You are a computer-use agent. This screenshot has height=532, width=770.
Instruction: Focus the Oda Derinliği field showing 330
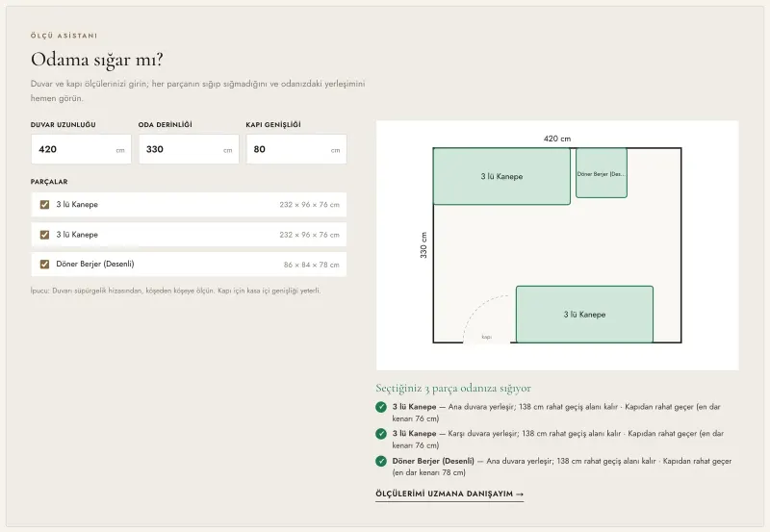(189, 149)
